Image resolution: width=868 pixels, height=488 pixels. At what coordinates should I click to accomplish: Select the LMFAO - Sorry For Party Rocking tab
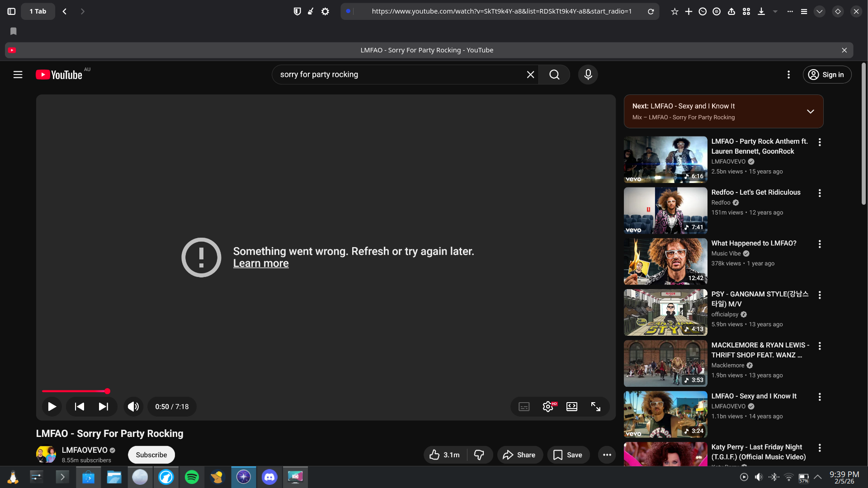[x=426, y=50]
